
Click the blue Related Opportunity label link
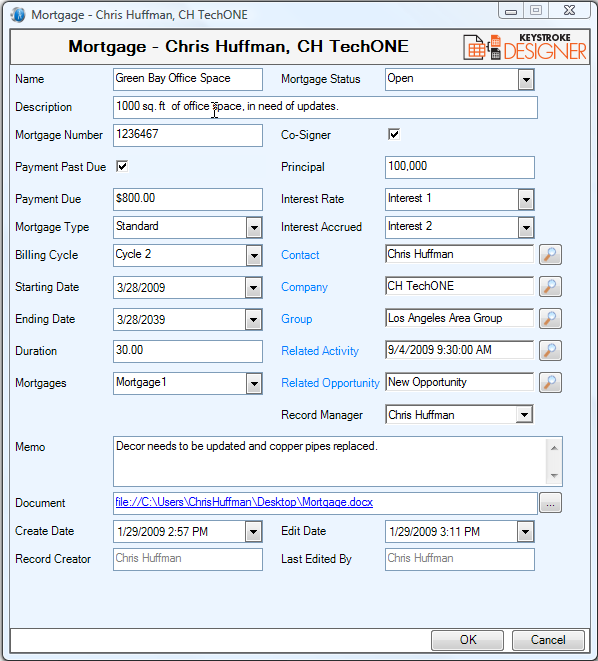(x=330, y=383)
